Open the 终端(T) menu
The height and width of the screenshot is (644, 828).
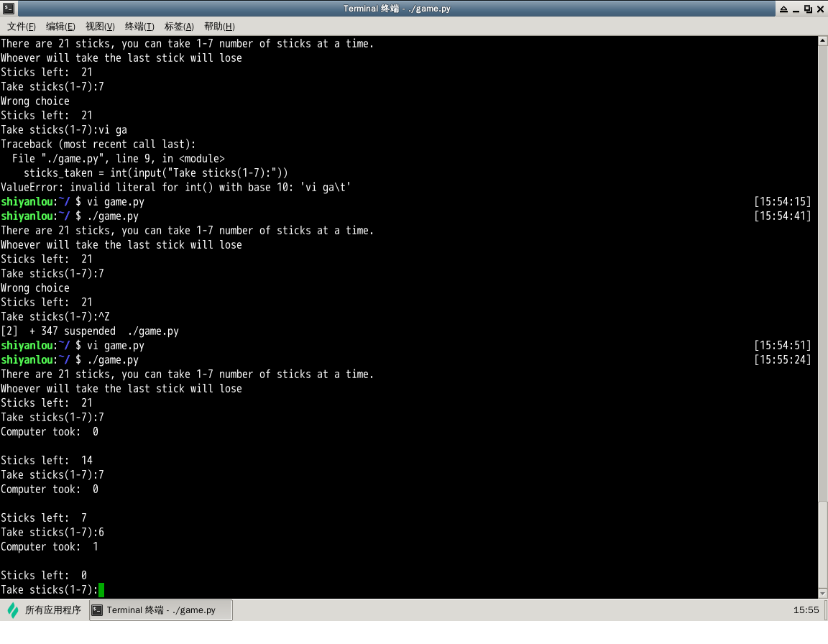coord(139,27)
